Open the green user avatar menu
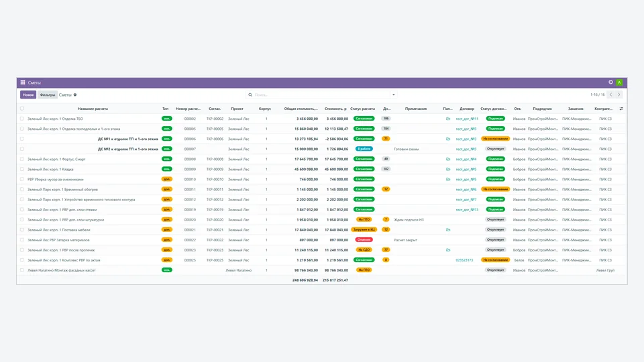This screenshot has height=362, width=644. click(x=619, y=82)
